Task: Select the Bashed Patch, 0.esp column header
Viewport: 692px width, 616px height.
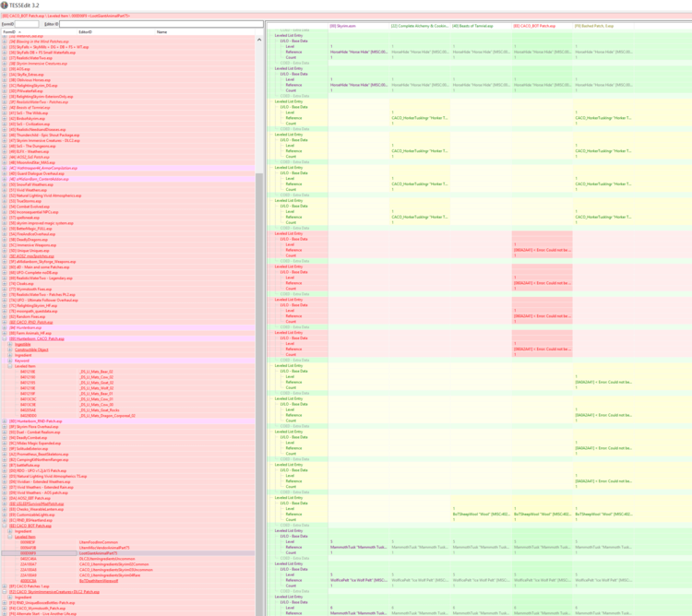Action: [603, 26]
